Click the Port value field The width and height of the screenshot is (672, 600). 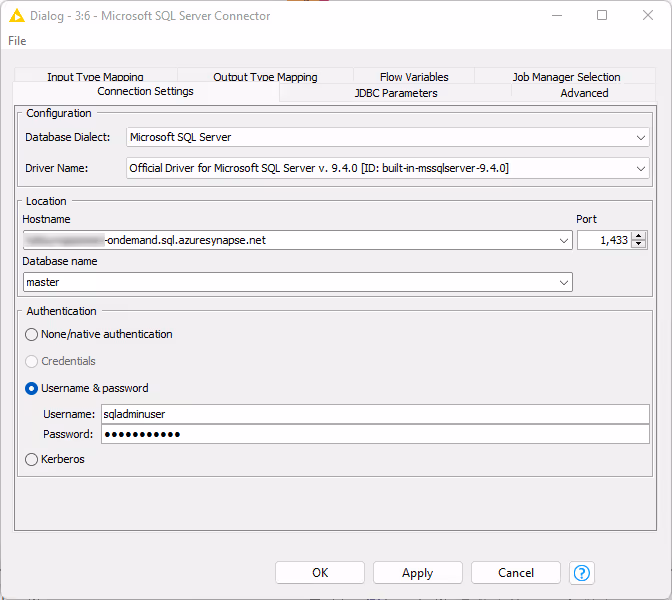click(x=604, y=240)
